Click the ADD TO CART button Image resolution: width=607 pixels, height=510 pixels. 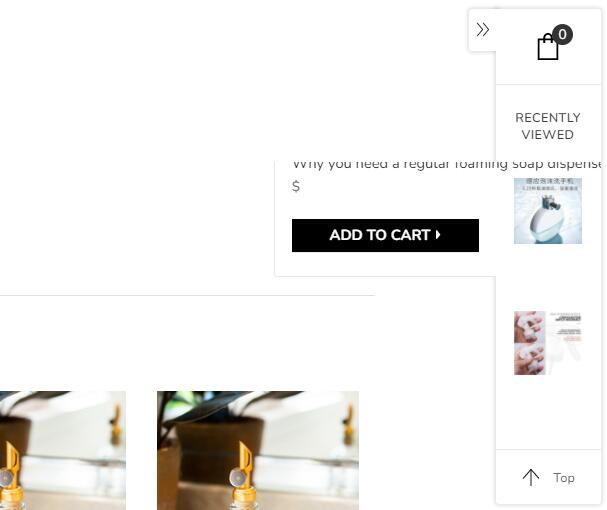coord(385,235)
